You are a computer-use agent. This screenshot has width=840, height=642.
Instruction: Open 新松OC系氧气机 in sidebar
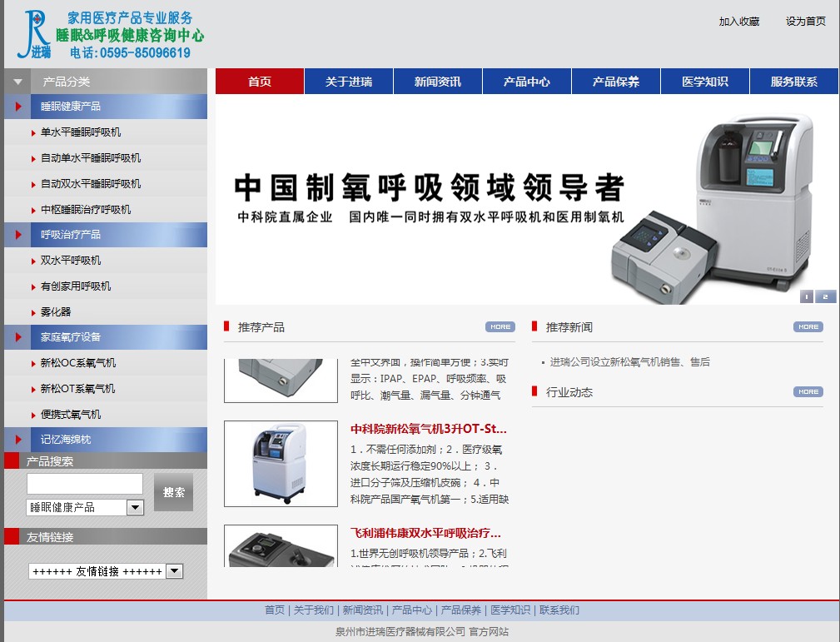click(77, 363)
